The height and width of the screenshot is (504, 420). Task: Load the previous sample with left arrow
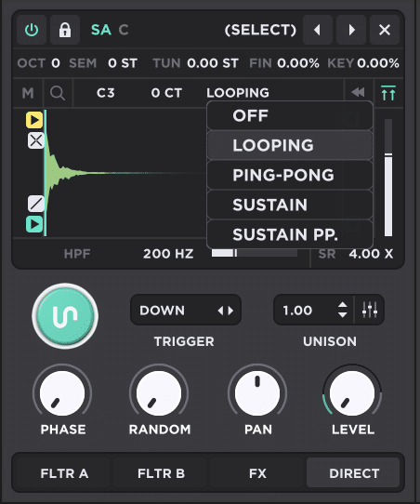click(317, 30)
